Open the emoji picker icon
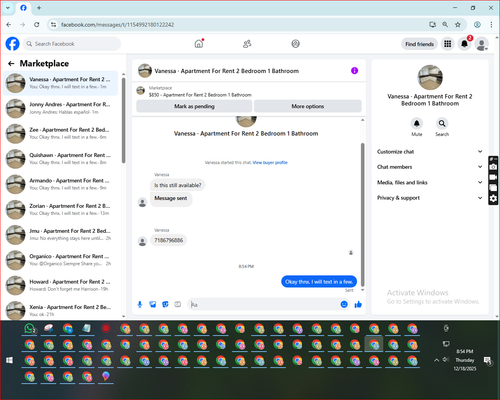 344,304
